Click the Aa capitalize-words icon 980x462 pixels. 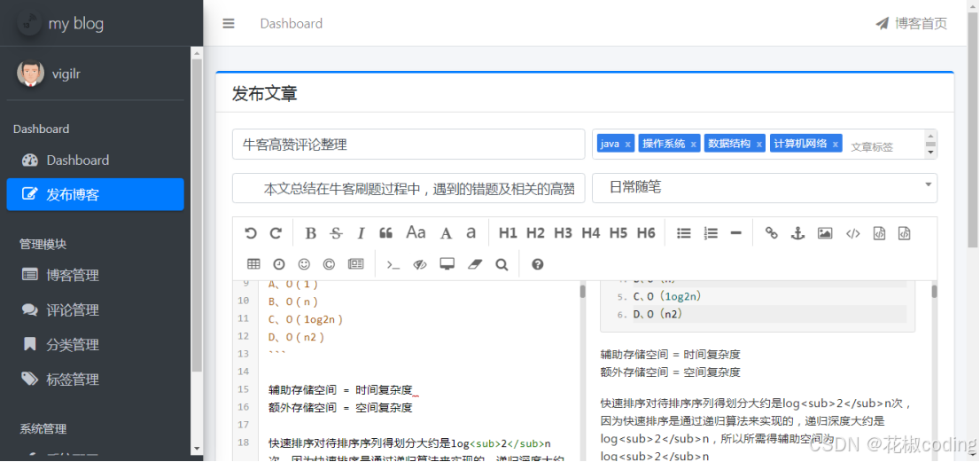coord(416,232)
